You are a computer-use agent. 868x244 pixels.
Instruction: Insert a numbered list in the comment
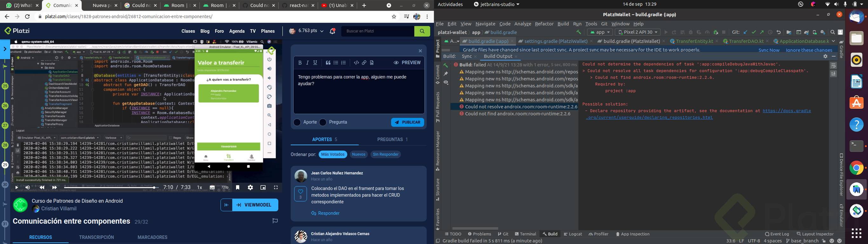pos(344,63)
